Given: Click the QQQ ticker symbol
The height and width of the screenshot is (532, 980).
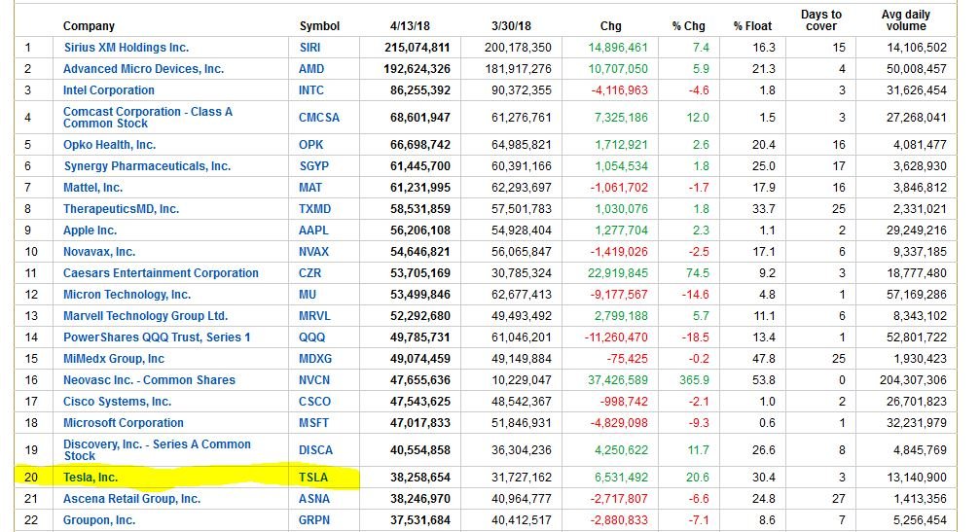Looking at the screenshot, I should tap(311, 337).
